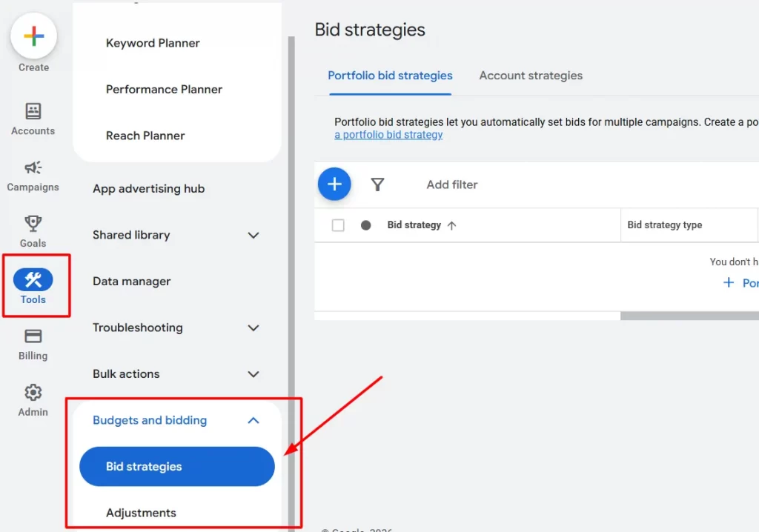The width and height of the screenshot is (759, 532).
Task: Toggle the Bid strategy sort arrow
Action: pyautogui.click(x=450, y=225)
